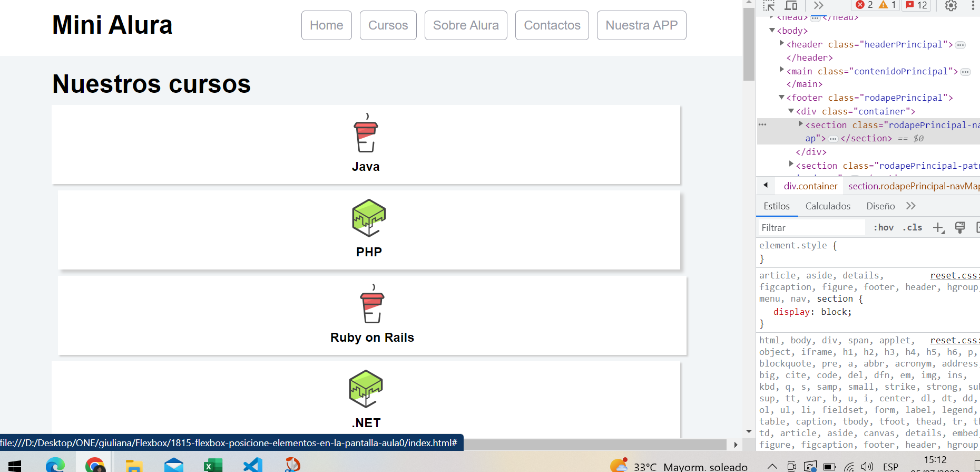Select div.container breadcrumb

pos(810,186)
